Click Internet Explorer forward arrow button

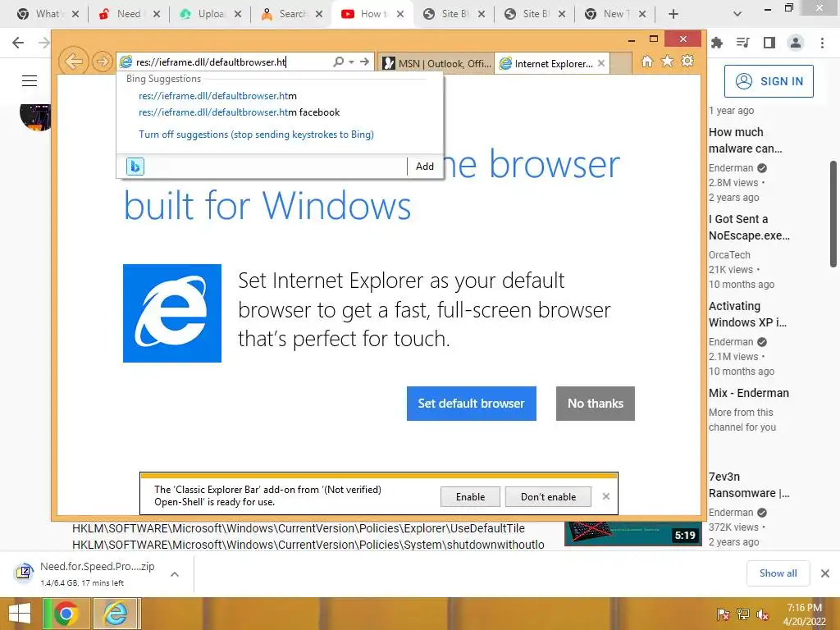[x=102, y=62]
